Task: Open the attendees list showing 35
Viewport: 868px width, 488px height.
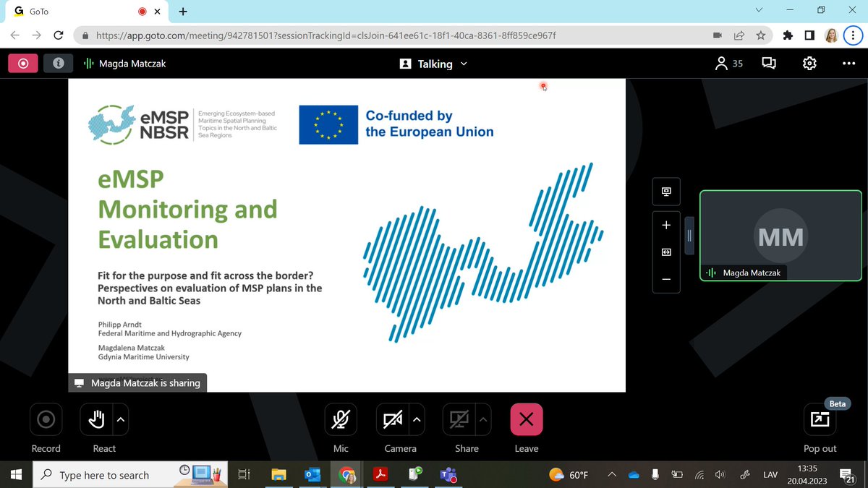Action: [x=728, y=64]
